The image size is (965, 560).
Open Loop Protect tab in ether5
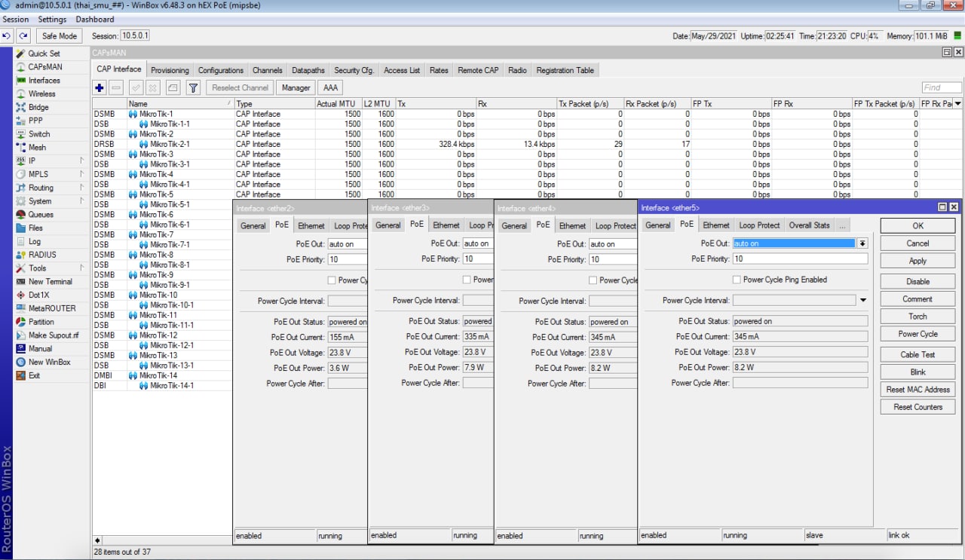pos(759,225)
